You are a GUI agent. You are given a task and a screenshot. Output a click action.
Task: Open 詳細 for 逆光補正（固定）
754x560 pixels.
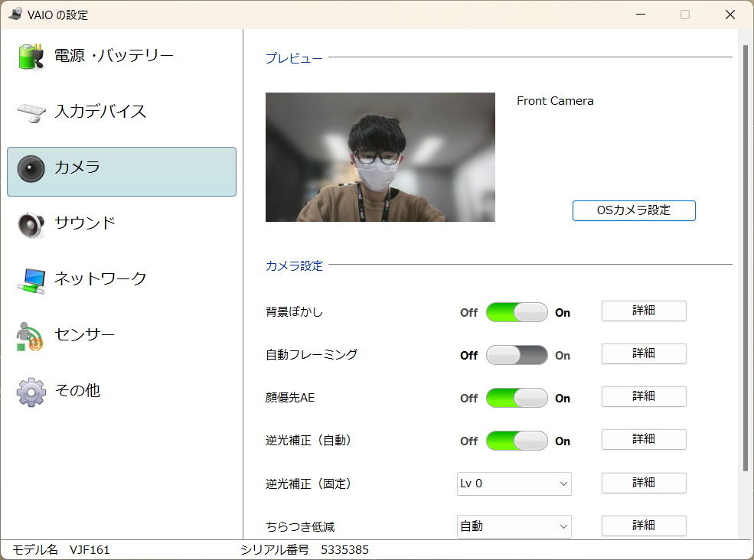pos(644,483)
